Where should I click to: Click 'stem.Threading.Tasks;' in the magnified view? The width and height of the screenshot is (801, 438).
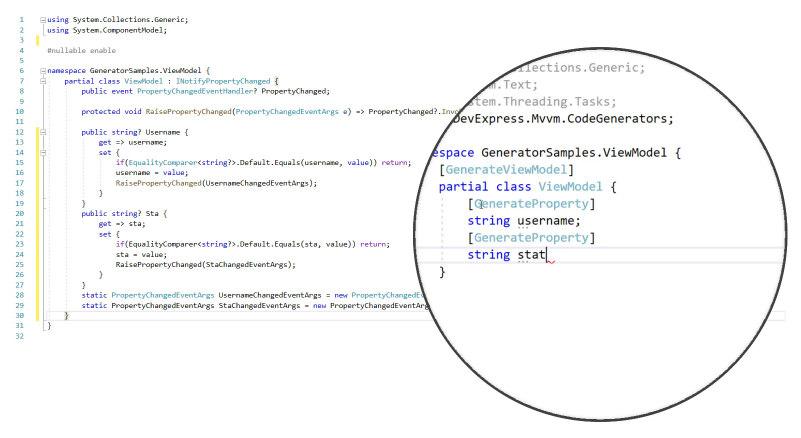[542, 102]
